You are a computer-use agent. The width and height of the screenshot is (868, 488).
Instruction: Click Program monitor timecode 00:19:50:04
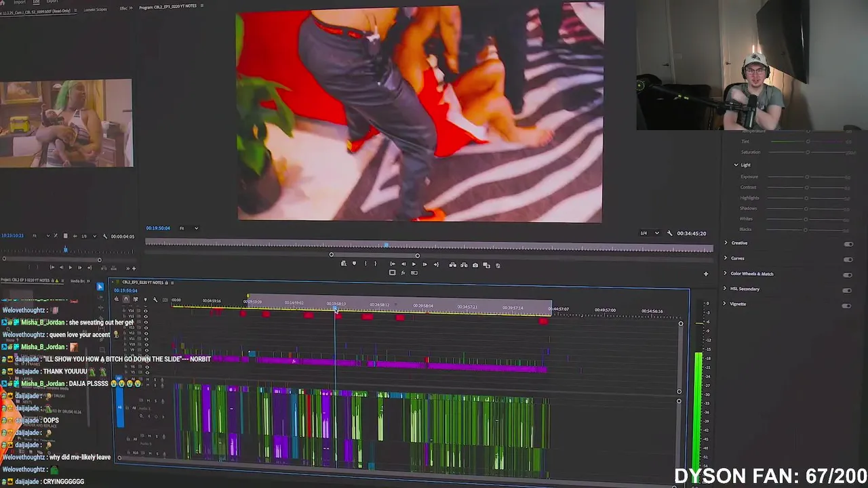tap(158, 228)
